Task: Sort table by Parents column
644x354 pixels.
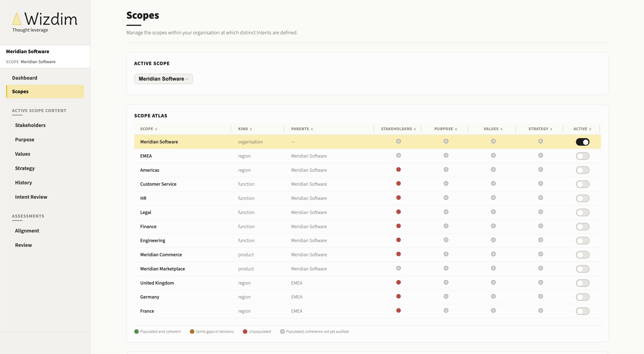Action: point(302,129)
